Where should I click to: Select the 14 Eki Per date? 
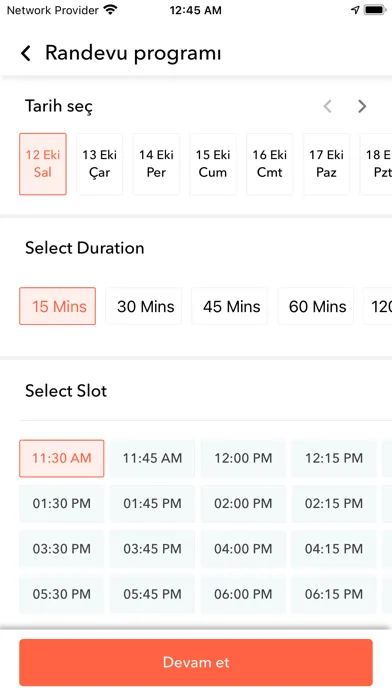[156, 164]
